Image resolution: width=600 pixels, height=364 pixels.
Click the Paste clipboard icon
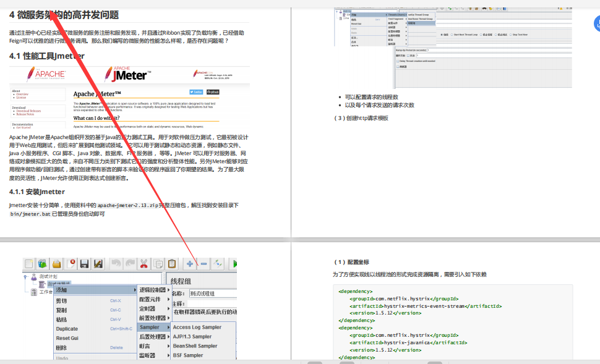172,263
